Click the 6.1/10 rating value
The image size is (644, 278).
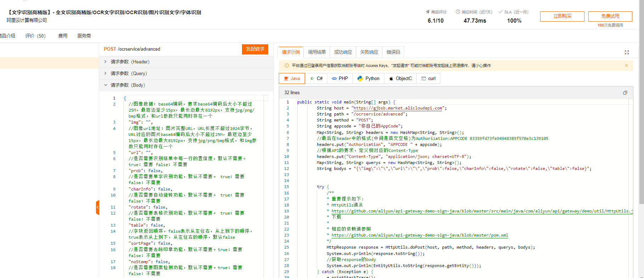point(435,21)
